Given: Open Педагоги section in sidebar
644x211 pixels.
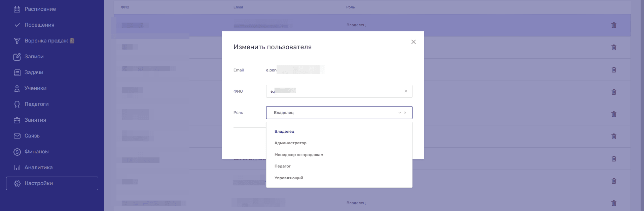Looking at the screenshot, I should click(36, 104).
